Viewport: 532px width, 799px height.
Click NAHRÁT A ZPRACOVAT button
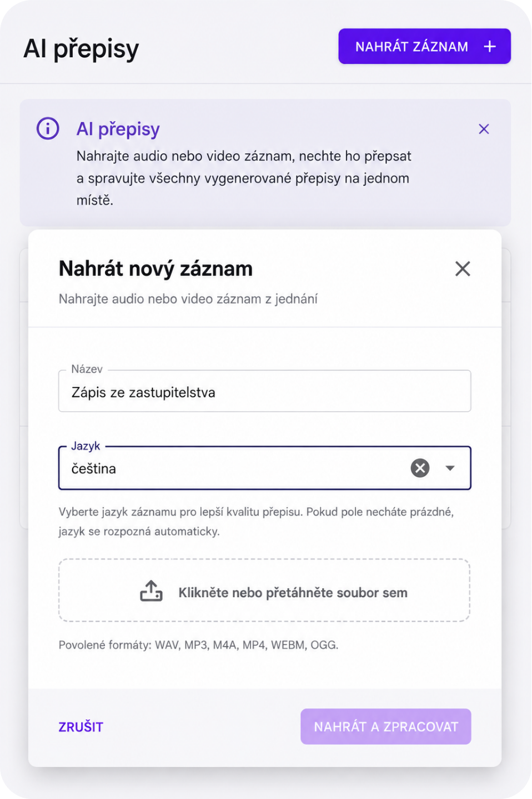tap(386, 726)
